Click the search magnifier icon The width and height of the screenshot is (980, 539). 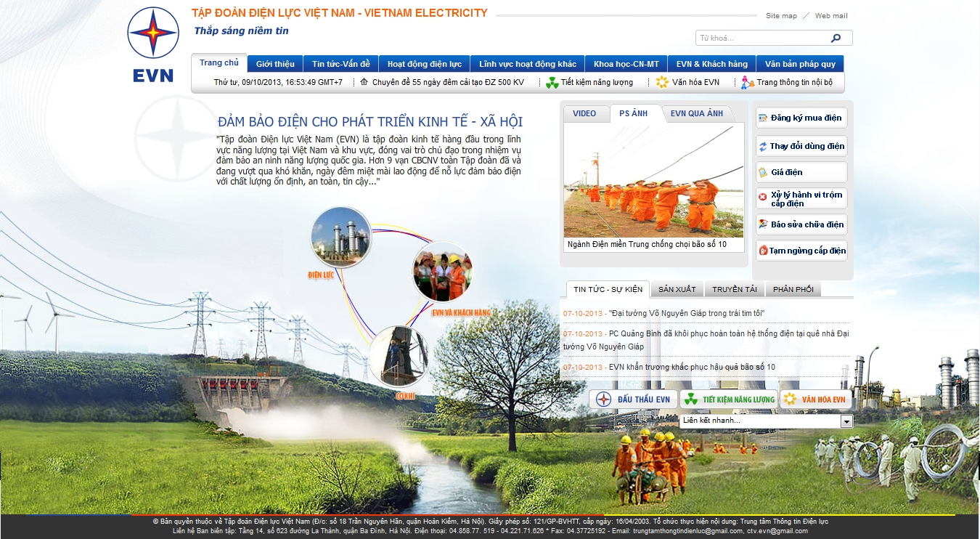[836, 38]
